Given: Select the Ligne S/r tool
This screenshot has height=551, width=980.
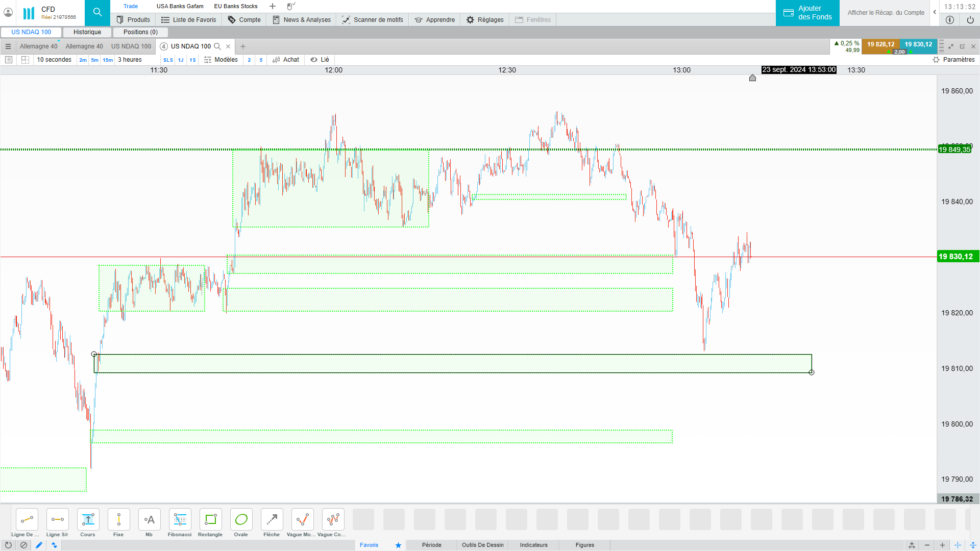Looking at the screenshot, I should (57, 520).
